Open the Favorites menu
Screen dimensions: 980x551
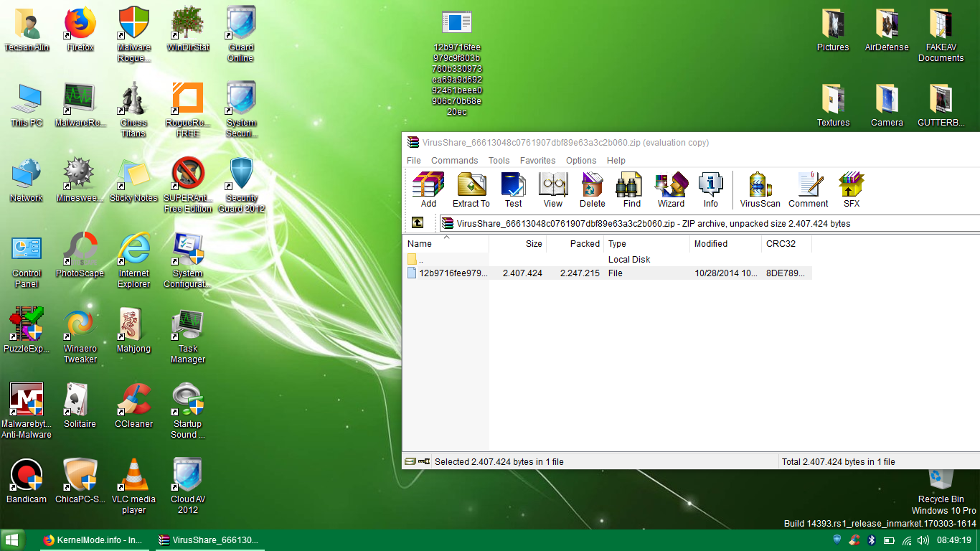point(537,161)
